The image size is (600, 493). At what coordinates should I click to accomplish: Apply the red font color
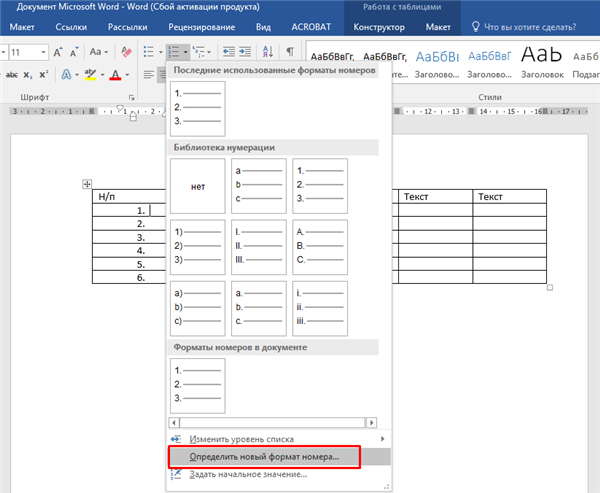115,74
